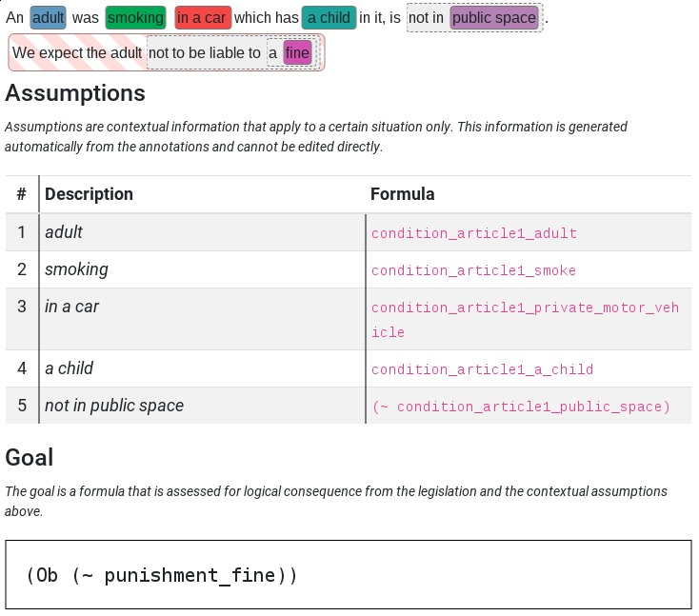This screenshot has height=616, width=699.
Task: Select the teal "a child" annotation tag
Action: click(329, 17)
